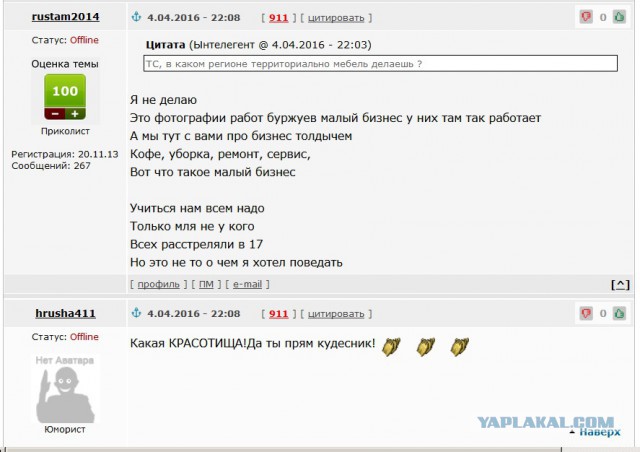Viewport: 640px width, 452px height.
Task: Click the anchor icon on rustam2014's post
Action: [136, 17]
